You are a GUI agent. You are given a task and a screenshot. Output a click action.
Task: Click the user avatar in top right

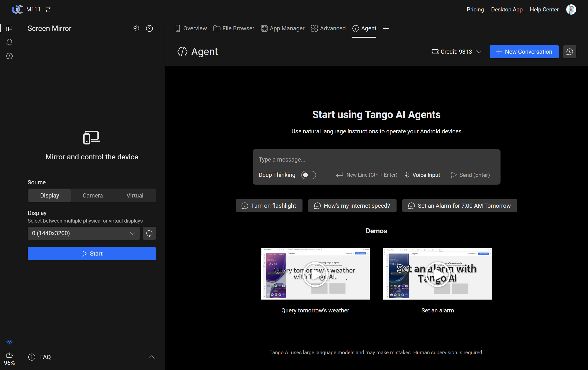(571, 9)
